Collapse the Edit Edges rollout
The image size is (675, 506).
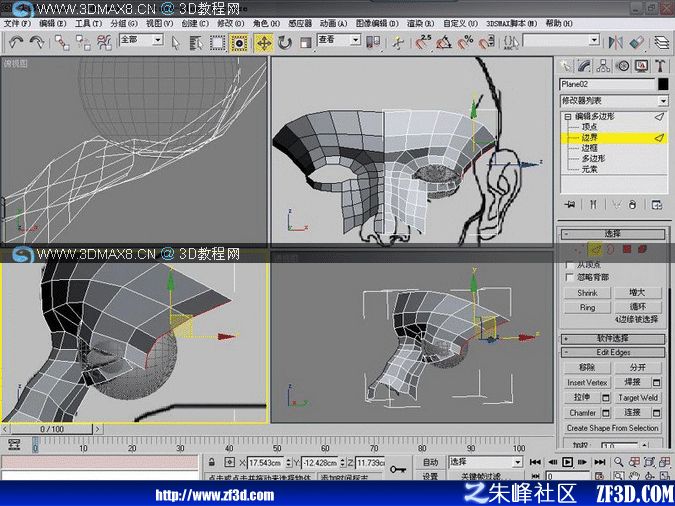[613, 353]
